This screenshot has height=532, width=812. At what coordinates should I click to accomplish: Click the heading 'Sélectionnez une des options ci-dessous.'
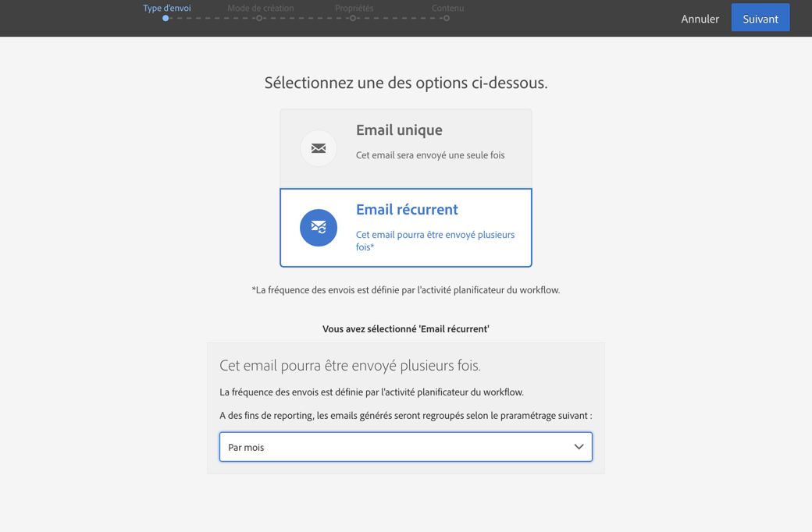coord(406,83)
